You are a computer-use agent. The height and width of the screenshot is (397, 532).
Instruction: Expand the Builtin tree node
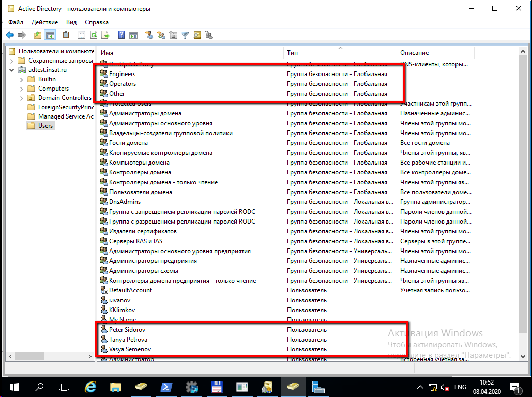point(21,80)
